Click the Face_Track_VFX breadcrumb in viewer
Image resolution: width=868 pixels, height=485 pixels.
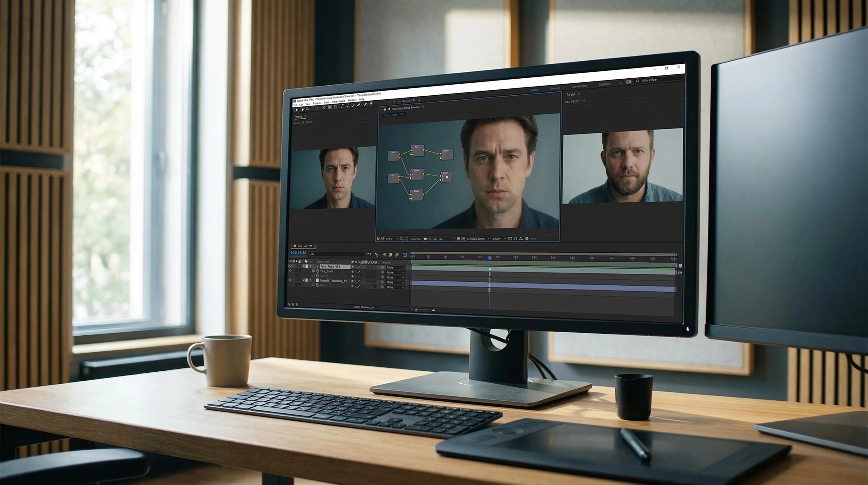tap(394, 115)
